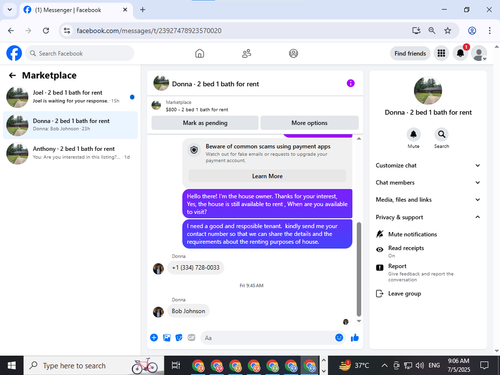This screenshot has width=500, height=375.
Task: Send a thumbs up like
Action: click(355, 338)
